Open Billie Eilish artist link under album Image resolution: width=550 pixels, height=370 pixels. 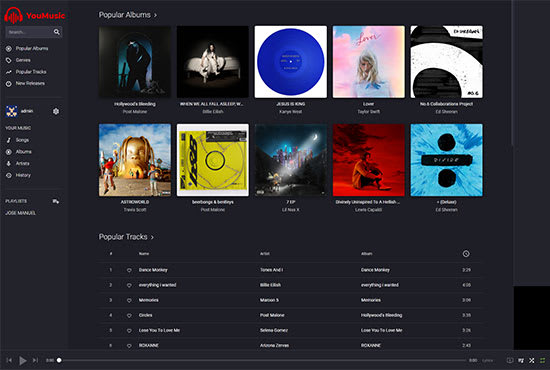(213, 112)
